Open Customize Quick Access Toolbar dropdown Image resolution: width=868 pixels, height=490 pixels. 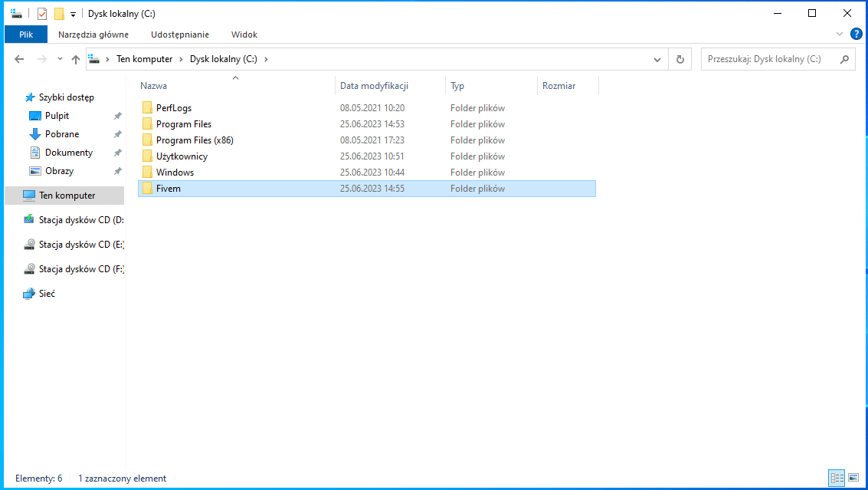[73, 14]
